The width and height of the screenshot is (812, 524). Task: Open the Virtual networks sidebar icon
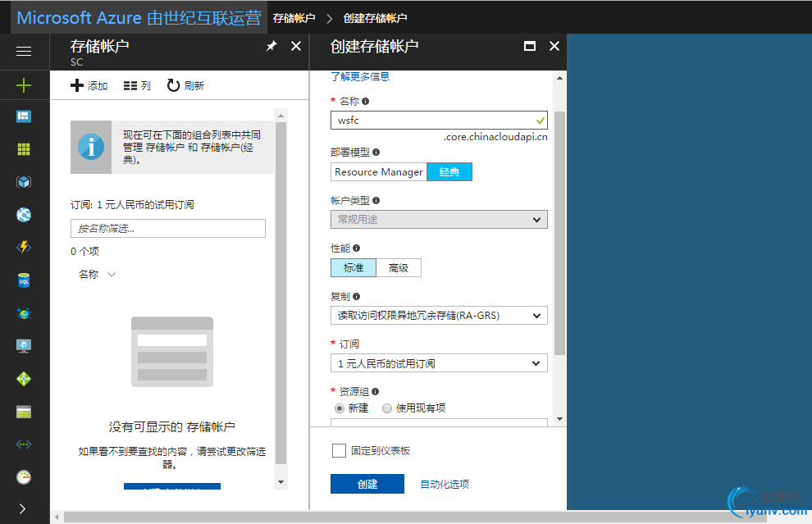click(x=24, y=444)
